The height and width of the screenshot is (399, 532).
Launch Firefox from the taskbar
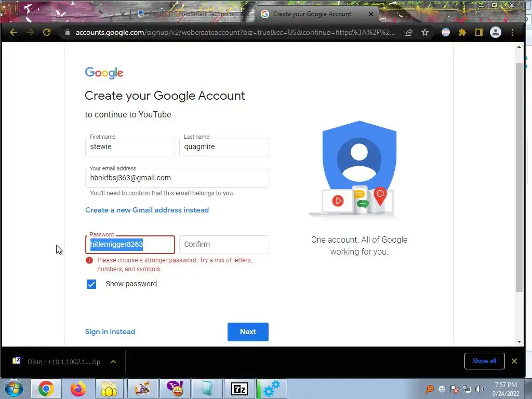[78, 389]
